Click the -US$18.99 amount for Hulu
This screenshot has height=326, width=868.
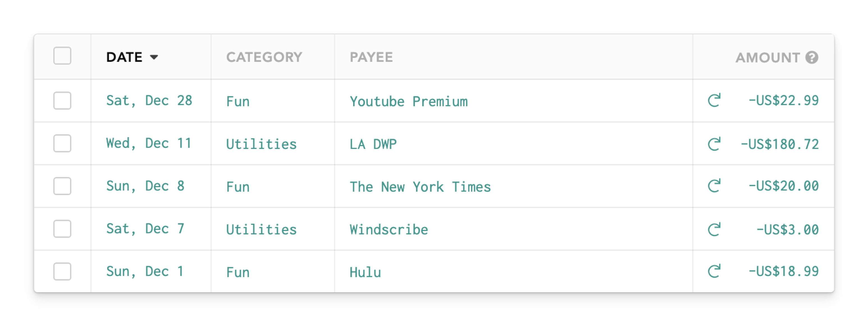pos(784,271)
